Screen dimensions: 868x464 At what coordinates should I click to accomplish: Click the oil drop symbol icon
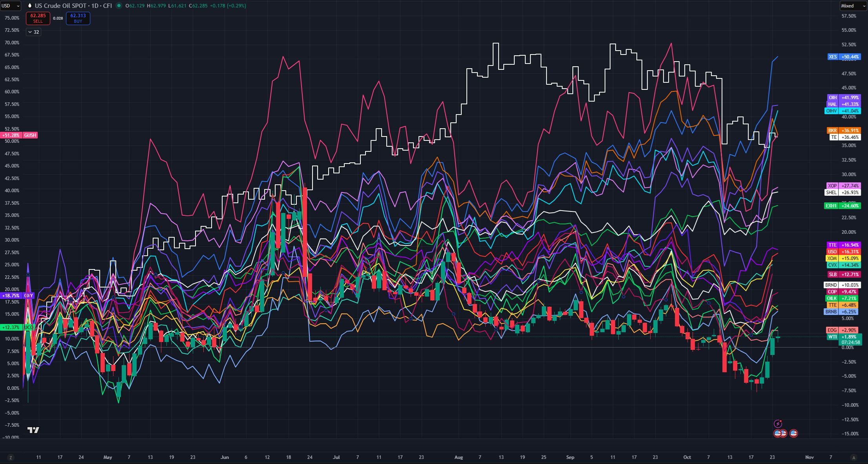point(29,5)
